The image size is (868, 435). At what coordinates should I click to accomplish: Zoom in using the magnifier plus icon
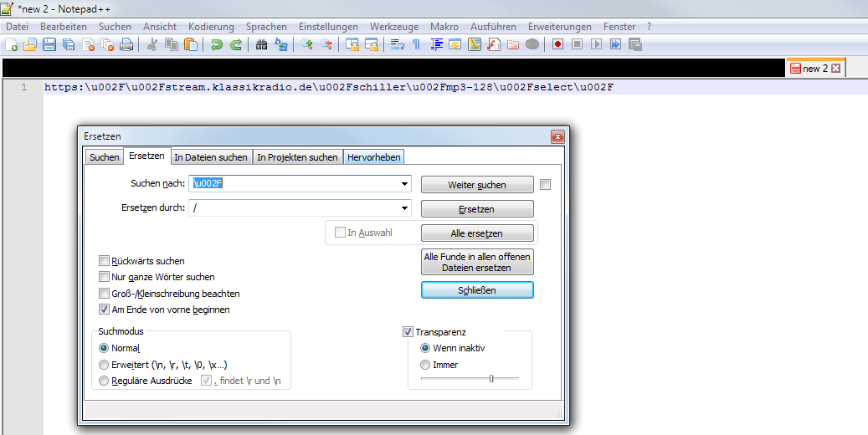(x=306, y=45)
